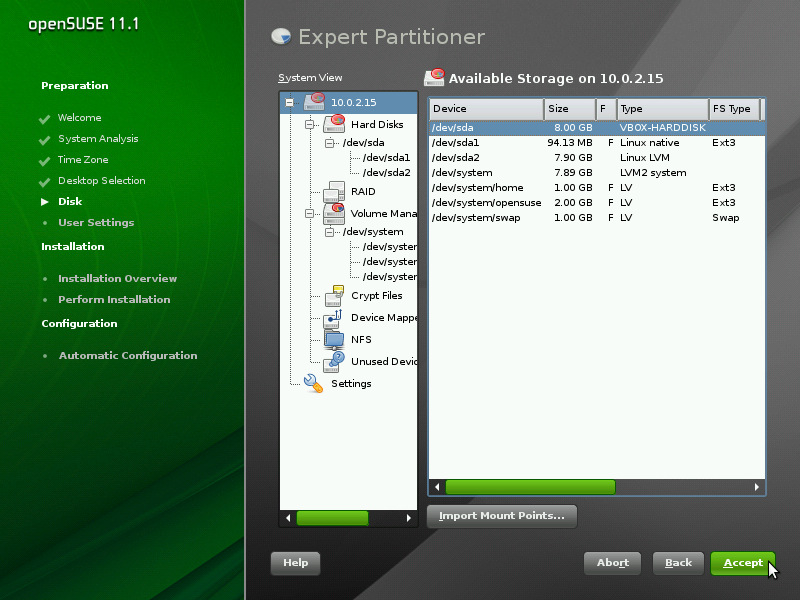Accept the partition setup

pos(743,563)
